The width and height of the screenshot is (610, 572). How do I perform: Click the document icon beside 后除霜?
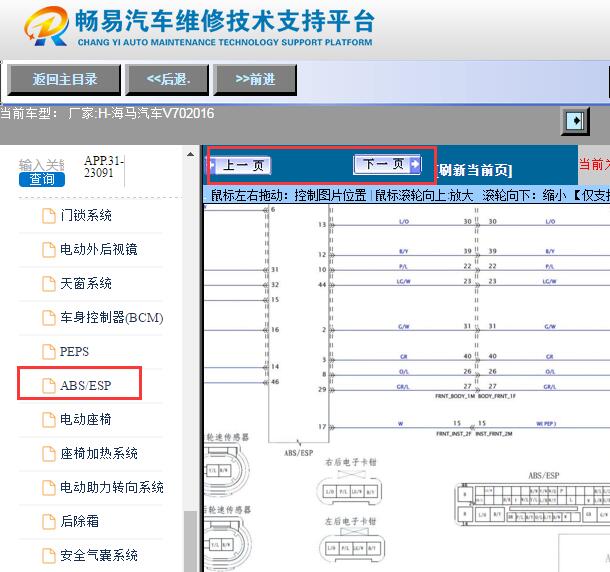click(x=49, y=522)
